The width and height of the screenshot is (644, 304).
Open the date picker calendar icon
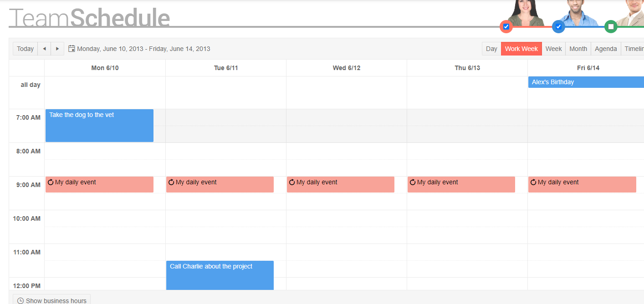pos(72,49)
